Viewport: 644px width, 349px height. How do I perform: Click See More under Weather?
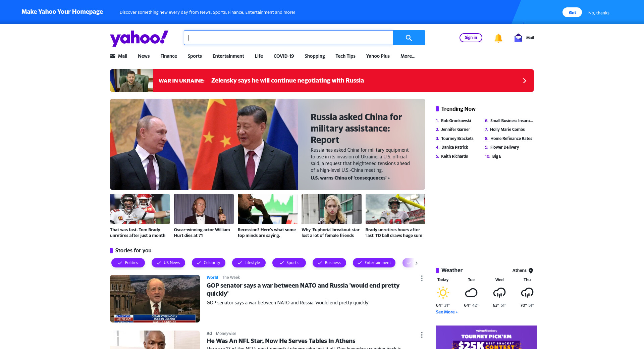click(447, 312)
